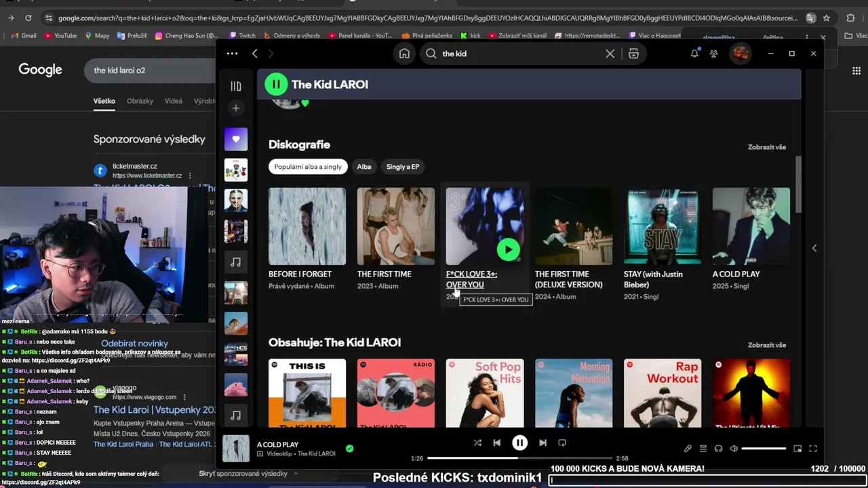Click Spotify search field containing 'the kid'

(520, 54)
